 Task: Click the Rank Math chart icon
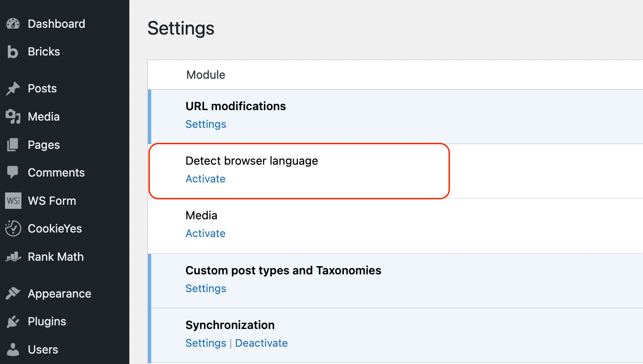(x=13, y=257)
